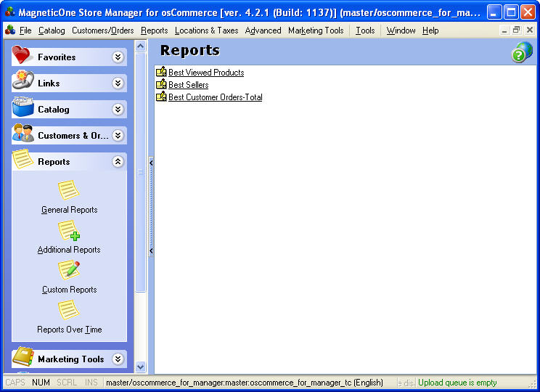
Task: Click the Reports notepad panel icon
Action: tap(22, 159)
